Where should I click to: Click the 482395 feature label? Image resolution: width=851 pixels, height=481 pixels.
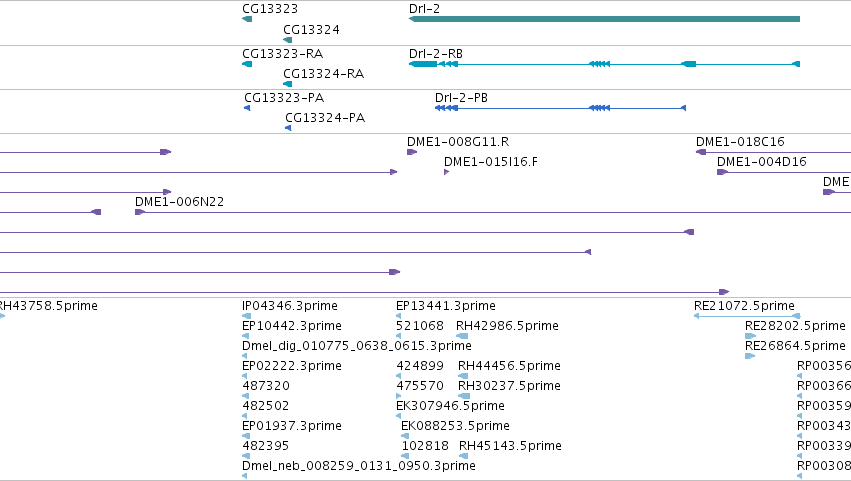click(x=265, y=446)
